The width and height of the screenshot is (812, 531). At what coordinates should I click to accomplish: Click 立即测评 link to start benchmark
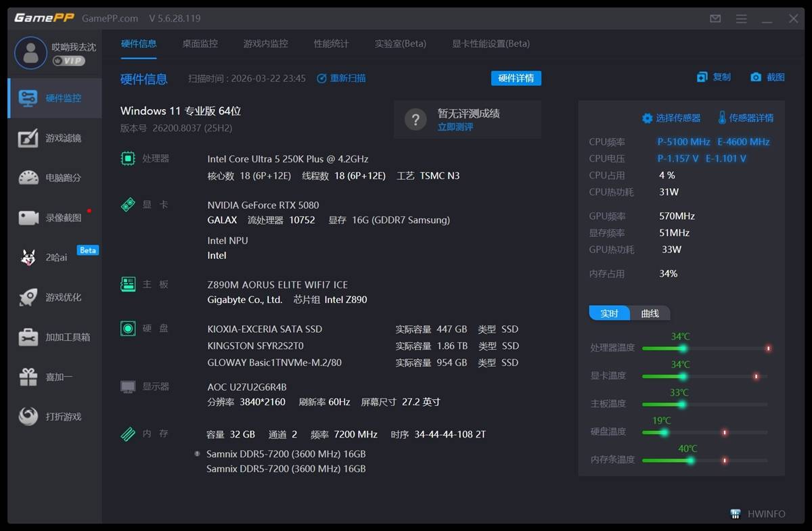(455, 127)
